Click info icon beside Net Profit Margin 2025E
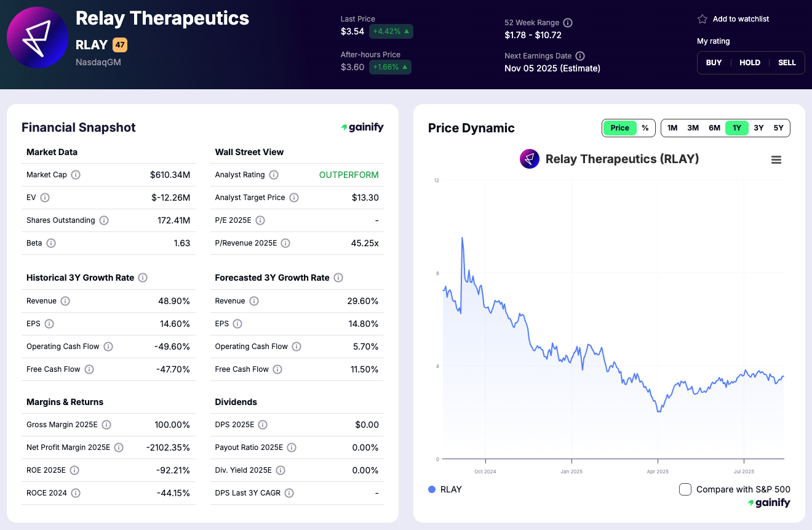812x530 pixels. [x=119, y=448]
